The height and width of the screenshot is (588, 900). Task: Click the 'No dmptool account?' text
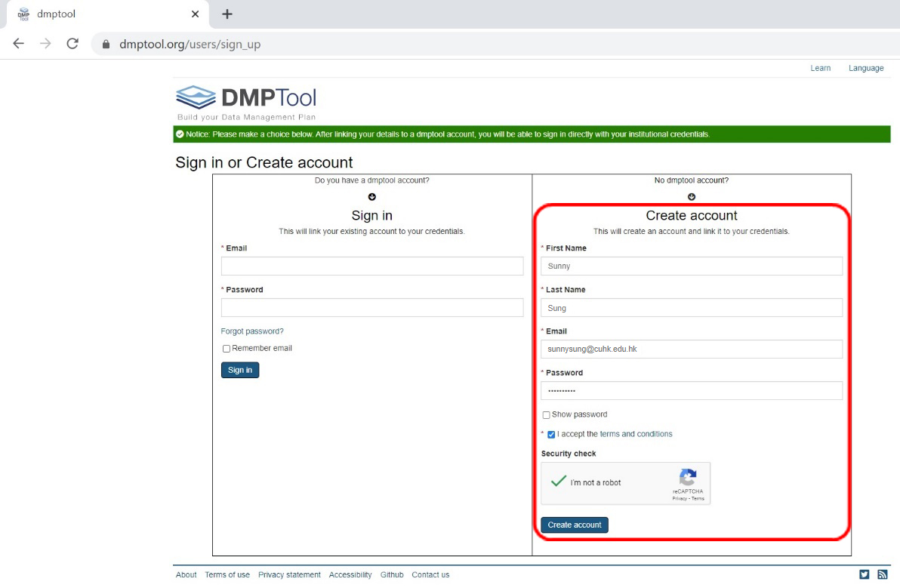(692, 180)
